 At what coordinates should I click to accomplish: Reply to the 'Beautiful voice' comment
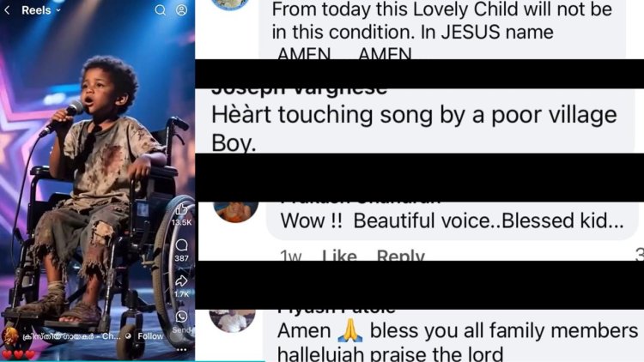[x=400, y=256]
